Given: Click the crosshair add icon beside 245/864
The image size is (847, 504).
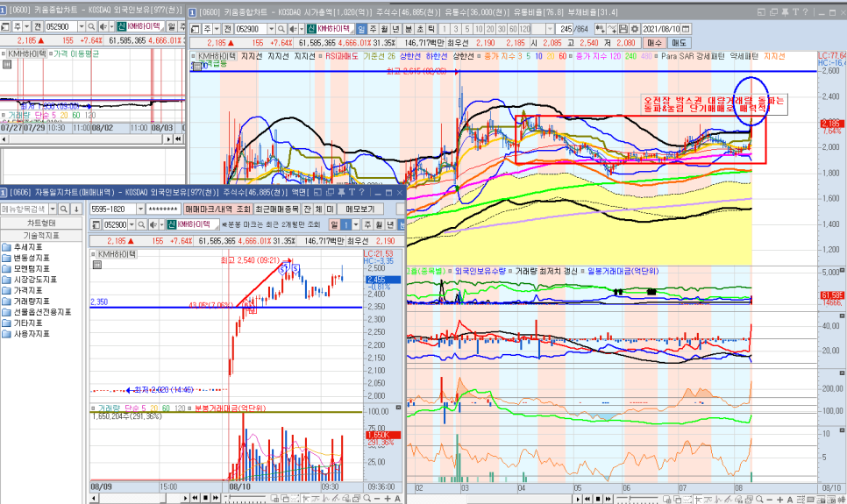Looking at the screenshot, I should [600, 29].
